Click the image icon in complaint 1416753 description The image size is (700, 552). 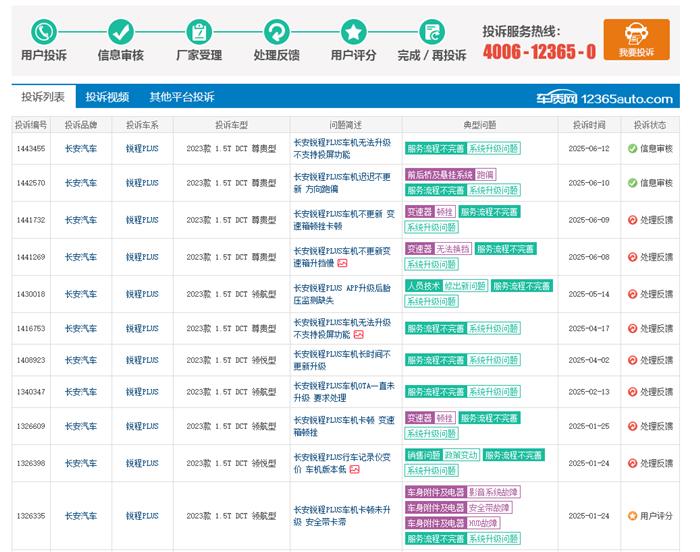click(358, 334)
